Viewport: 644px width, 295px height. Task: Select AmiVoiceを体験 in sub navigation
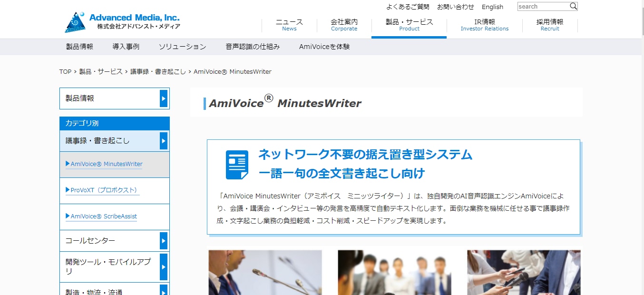(324, 47)
